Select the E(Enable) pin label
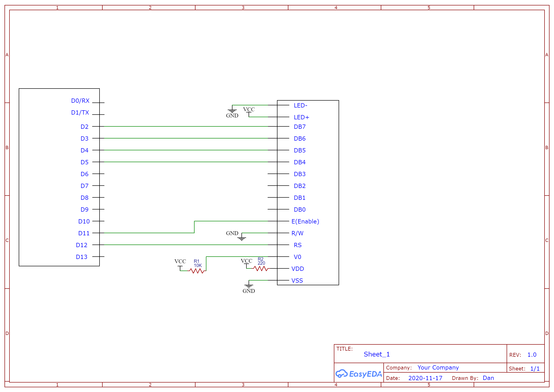Viewport: 554px width, 392px height. pyautogui.click(x=305, y=222)
